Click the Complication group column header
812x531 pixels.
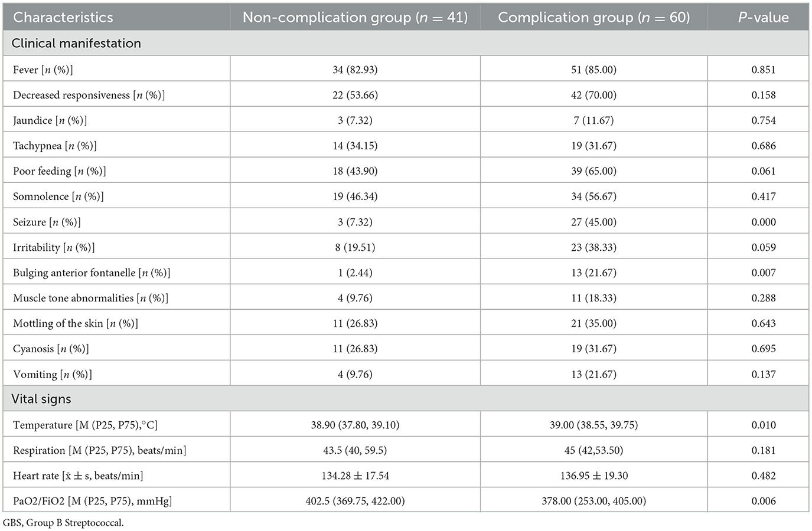click(x=593, y=18)
